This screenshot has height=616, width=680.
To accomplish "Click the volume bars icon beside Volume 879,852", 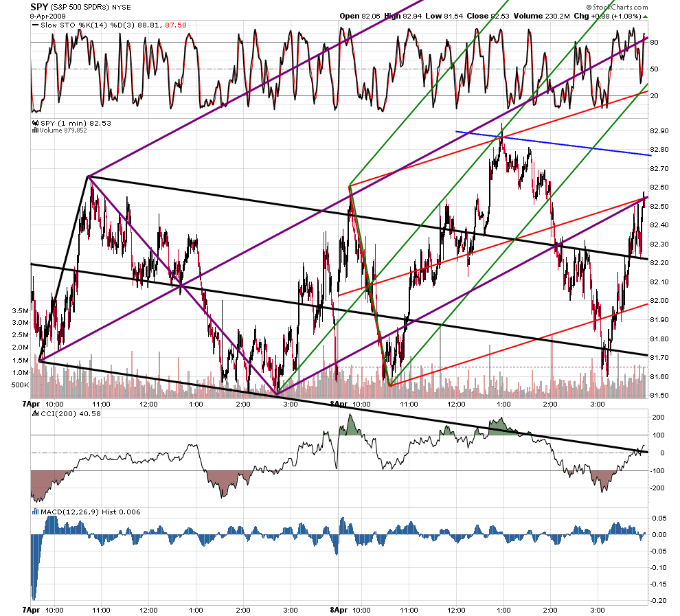I will (36, 130).
